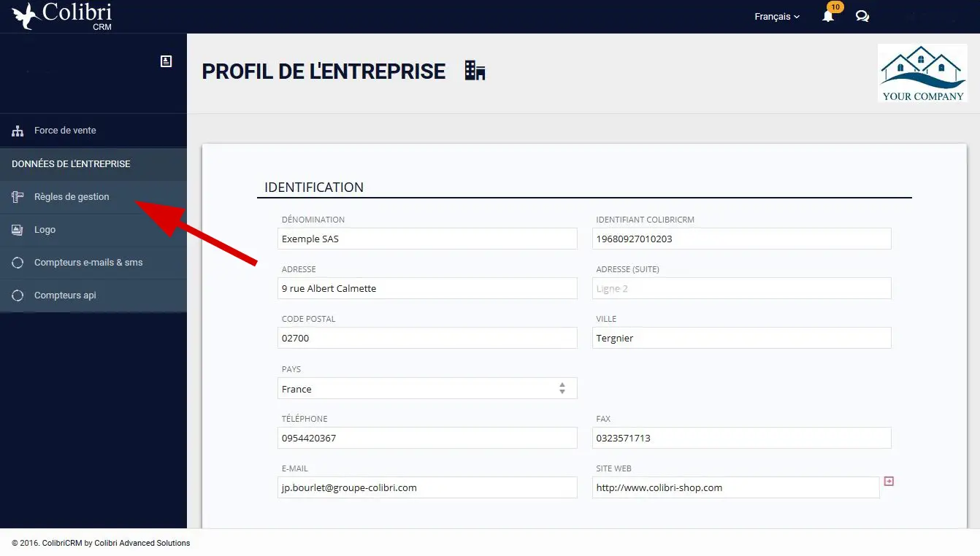Click the Compteurs e-mails & sms circle icon
Viewport: 980px width, 556px height.
[18, 263]
